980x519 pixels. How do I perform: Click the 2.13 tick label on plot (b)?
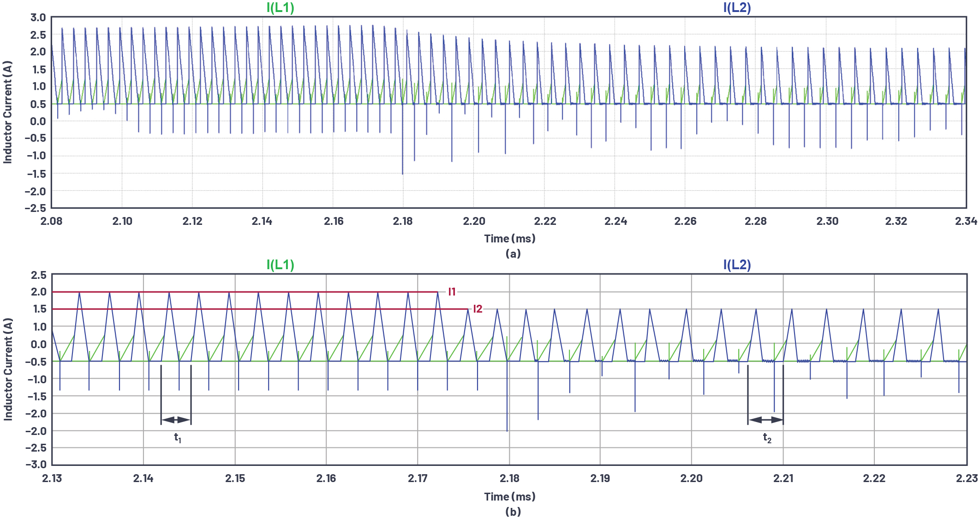tap(53, 479)
